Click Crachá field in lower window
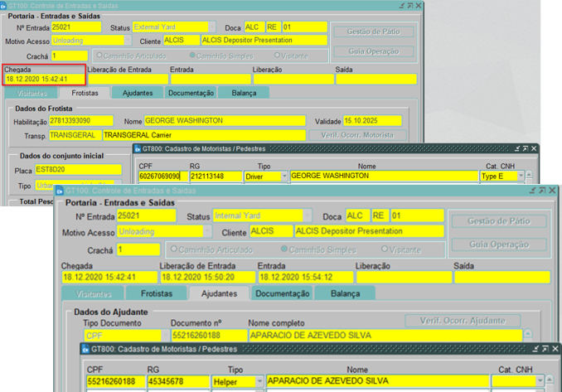 point(138,249)
